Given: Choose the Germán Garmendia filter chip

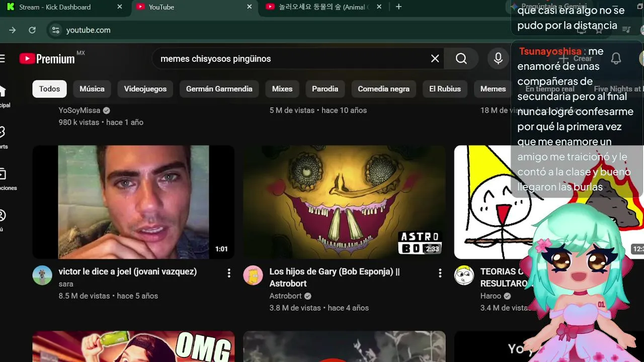Looking at the screenshot, I should tap(219, 89).
